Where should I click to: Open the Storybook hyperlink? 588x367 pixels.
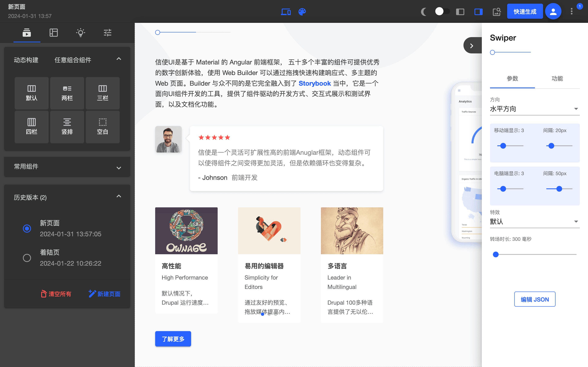point(315,83)
